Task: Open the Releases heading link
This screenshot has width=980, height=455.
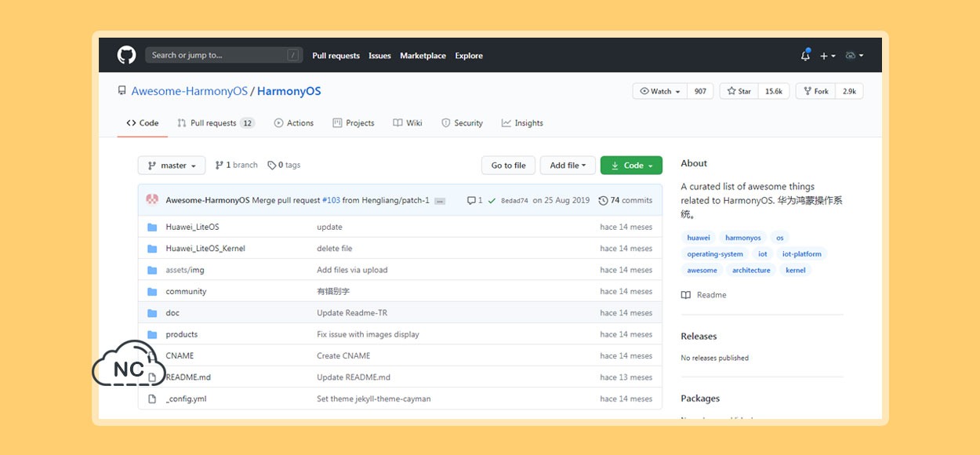Action: click(x=699, y=337)
